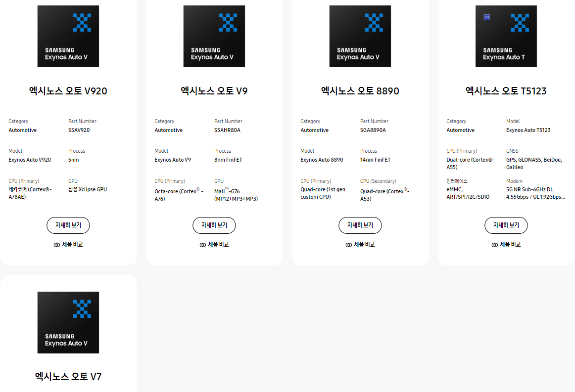Click the Exynos Auto 8890 chip image
Screen dimensions: 575x392
(360, 36)
